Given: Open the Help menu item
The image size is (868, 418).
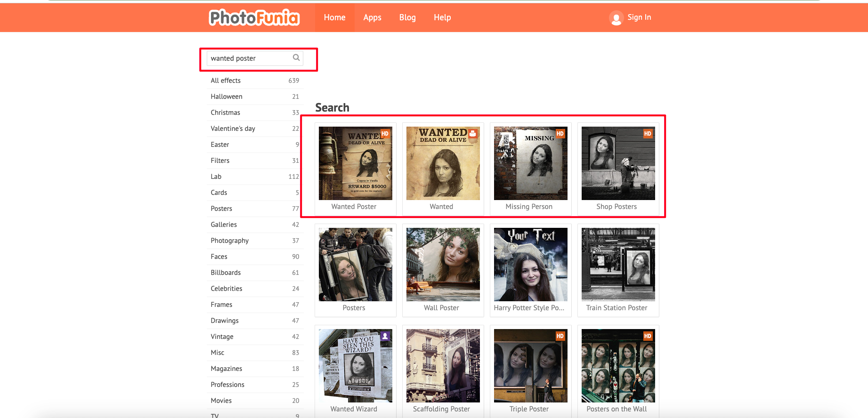Looking at the screenshot, I should [442, 17].
